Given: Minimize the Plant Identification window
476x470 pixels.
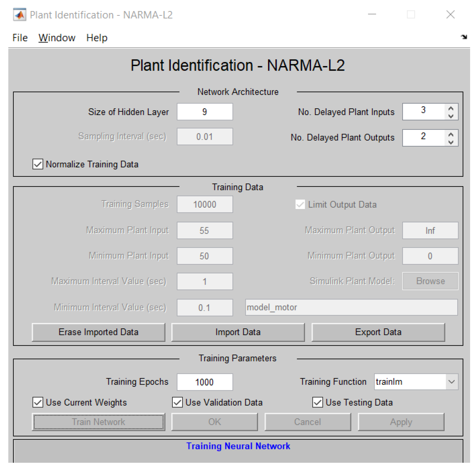Looking at the screenshot, I should click(372, 14).
